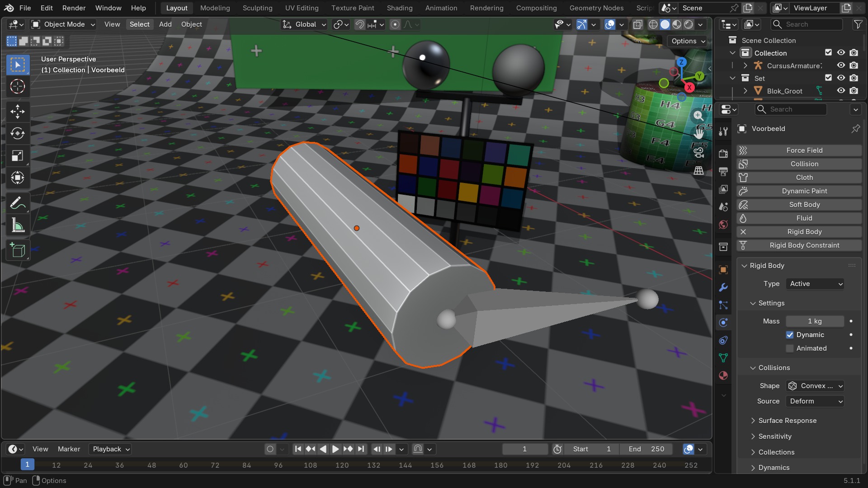
Task: Click the outliner Search field
Action: [x=807, y=24]
